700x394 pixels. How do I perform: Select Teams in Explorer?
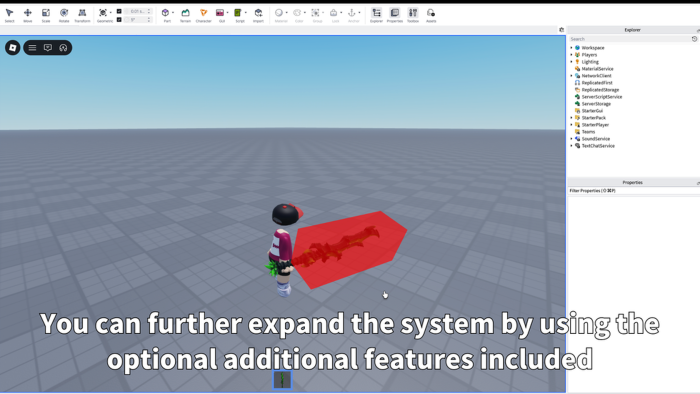(588, 132)
